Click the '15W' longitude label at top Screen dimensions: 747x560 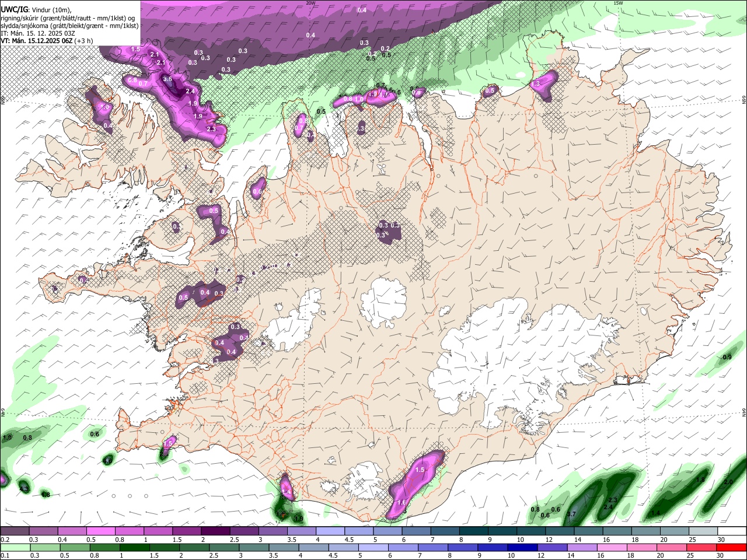click(x=617, y=3)
